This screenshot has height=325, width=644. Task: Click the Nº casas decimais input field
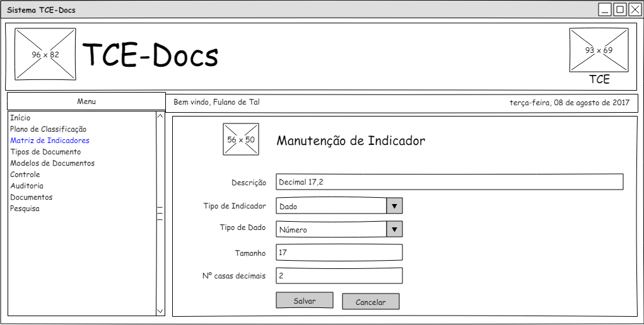tap(339, 276)
